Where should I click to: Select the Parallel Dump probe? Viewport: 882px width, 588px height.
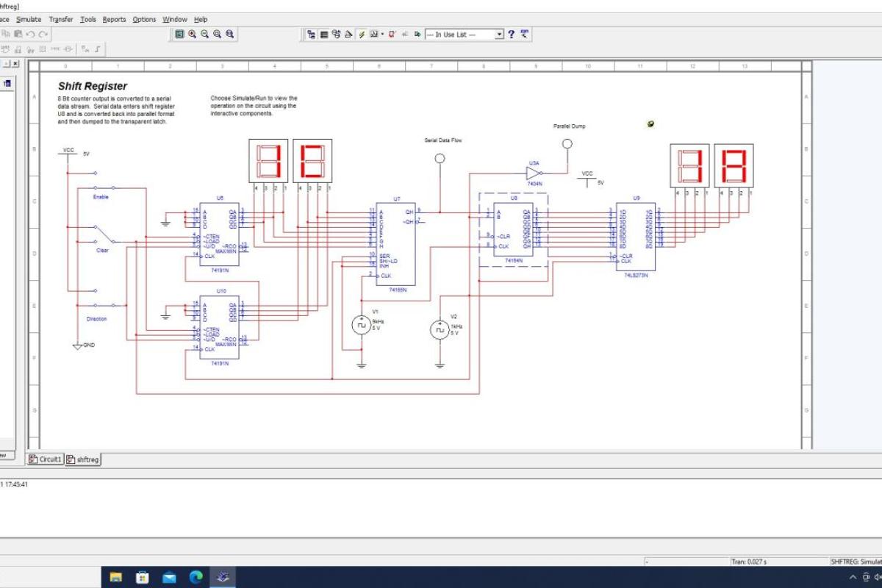[567, 144]
